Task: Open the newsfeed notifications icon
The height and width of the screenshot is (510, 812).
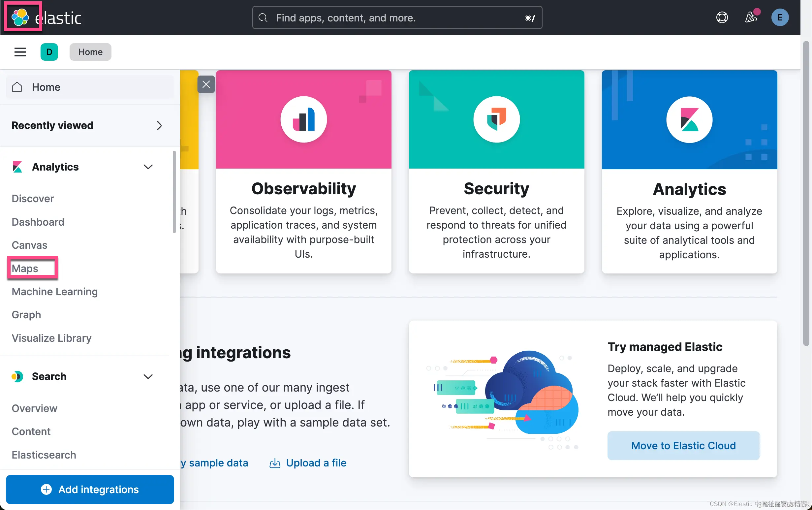Action: pyautogui.click(x=751, y=17)
